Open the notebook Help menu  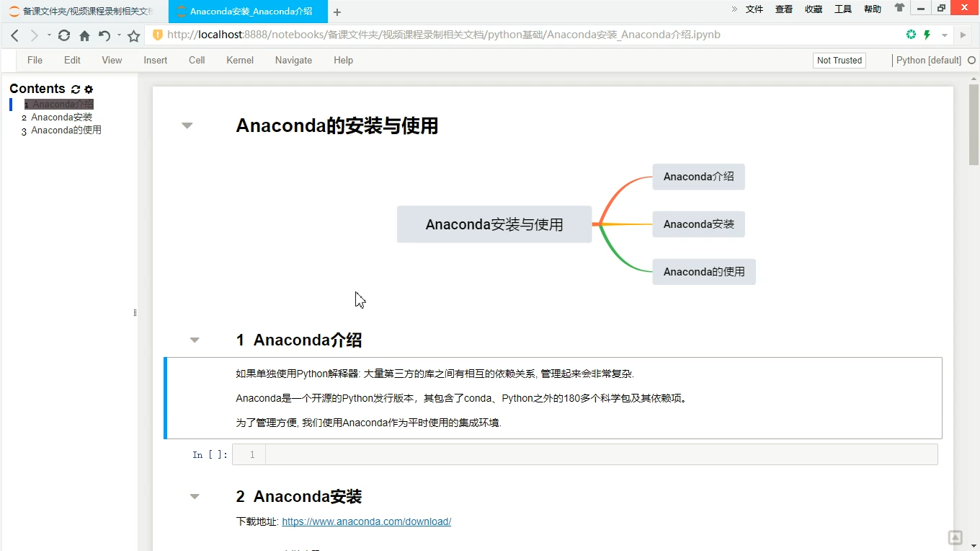(x=343, y=60)
